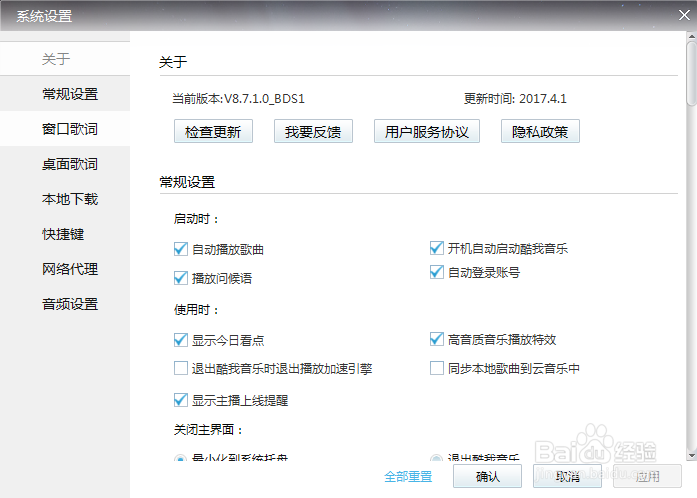This screenshot has width=697, height=498.
Task: Toggle 高音质音乐播放特效 checkbox
Action: tap(437, 339)
